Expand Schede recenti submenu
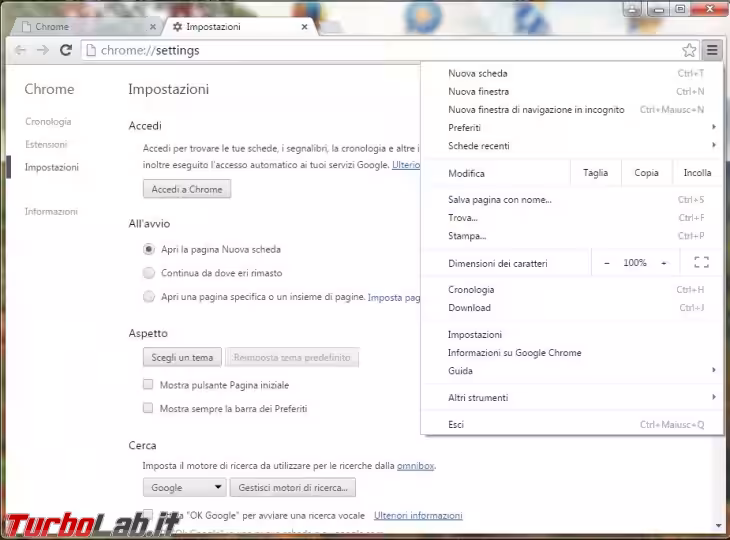This screenshot has height=540, width=730. (x=572, y=146)
